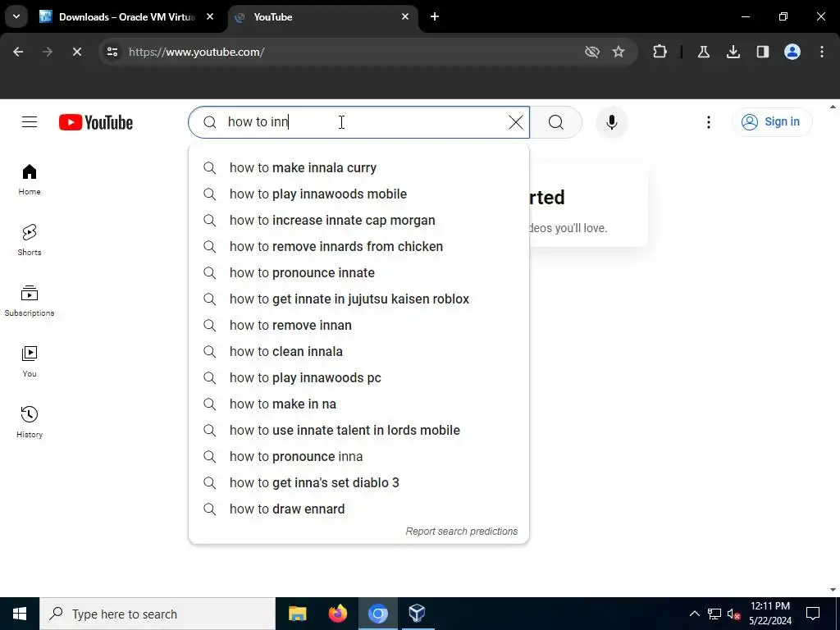
Task: Open the Subscriptions sidebar icon
Action: [x=30, y=300]
